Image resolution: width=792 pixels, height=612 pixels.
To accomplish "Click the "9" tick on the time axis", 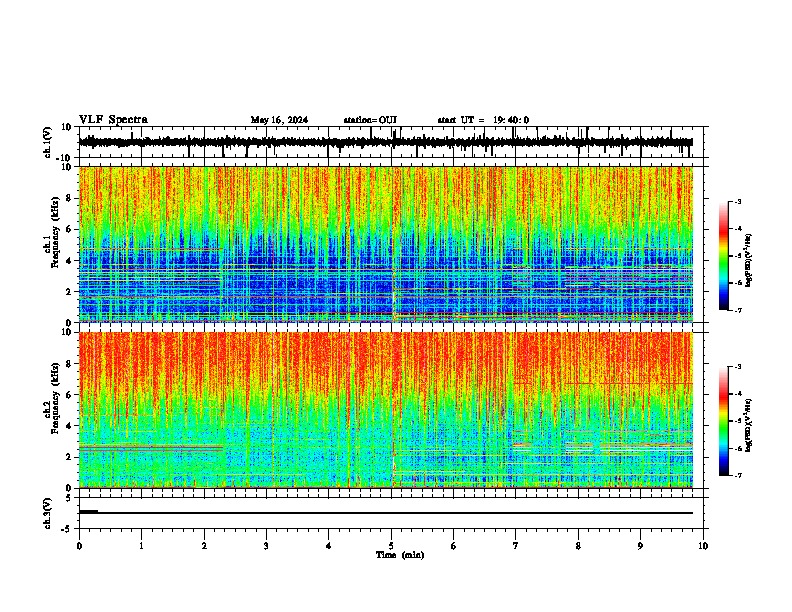I will 640,546.
